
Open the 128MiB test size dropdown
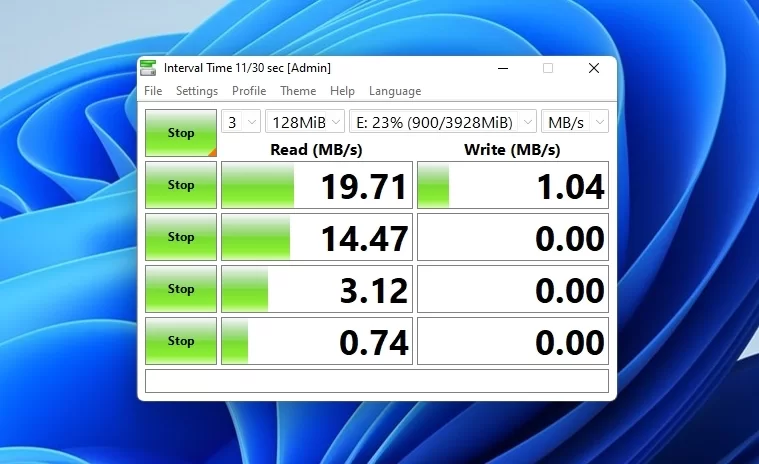[305, 122]
